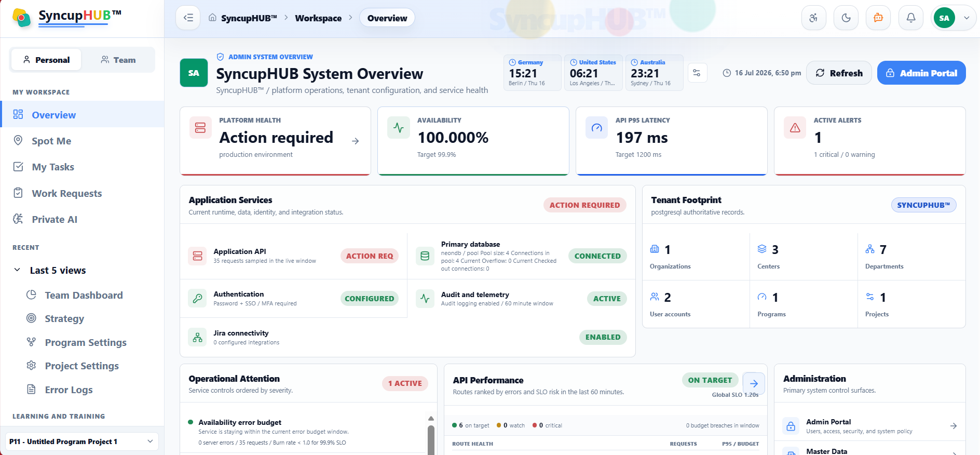980x455 pixels.
Task: Open accessibility options icon in the header
Action: coord(813,18)
